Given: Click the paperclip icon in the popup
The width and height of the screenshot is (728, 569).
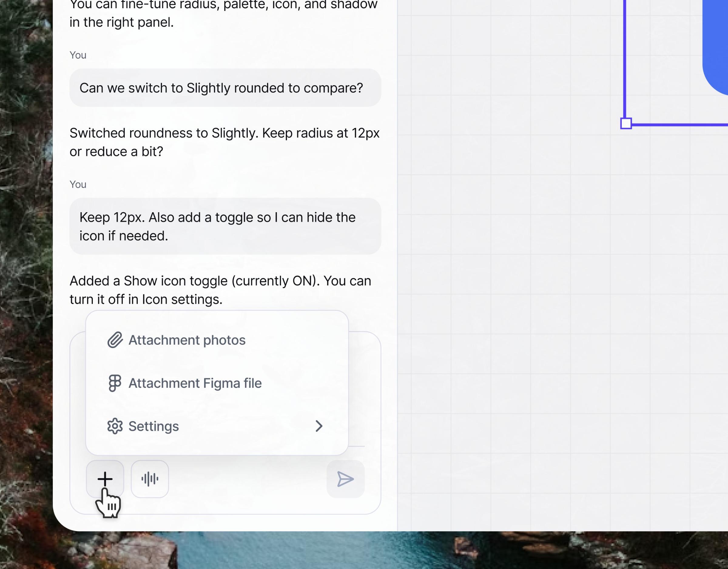Looking at the screenshot, I should coord(115,340).
